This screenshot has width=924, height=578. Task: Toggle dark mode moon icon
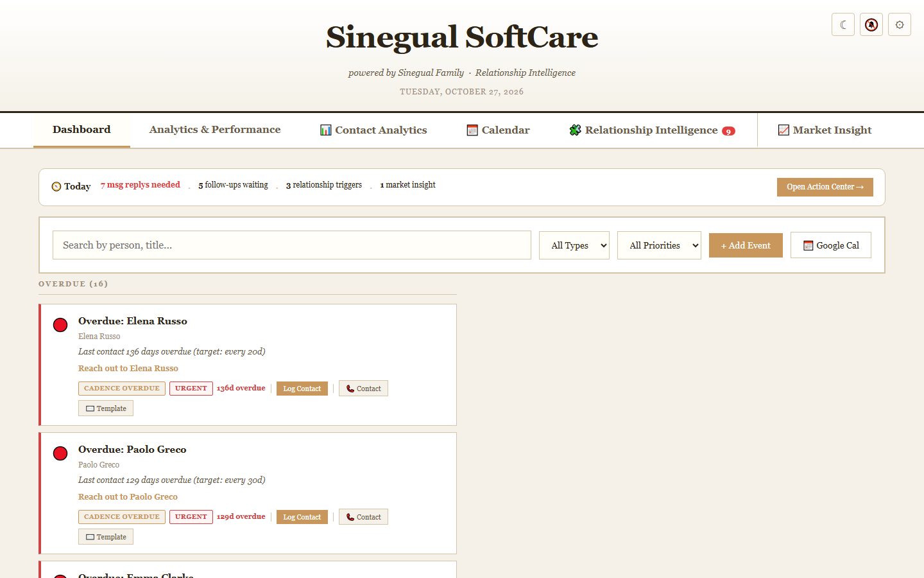843,24
